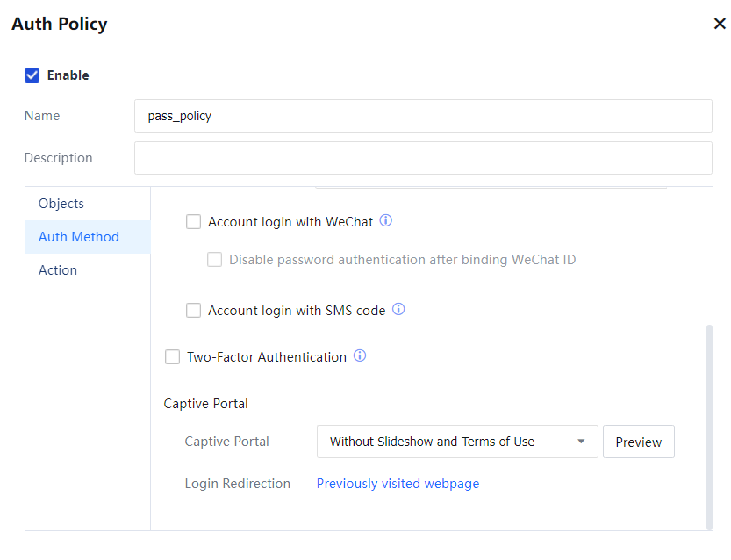The width and height of the screenshot is (731, 560).
Task: Tick Account login with SMS code checkbox
Action: pos(194,310)
